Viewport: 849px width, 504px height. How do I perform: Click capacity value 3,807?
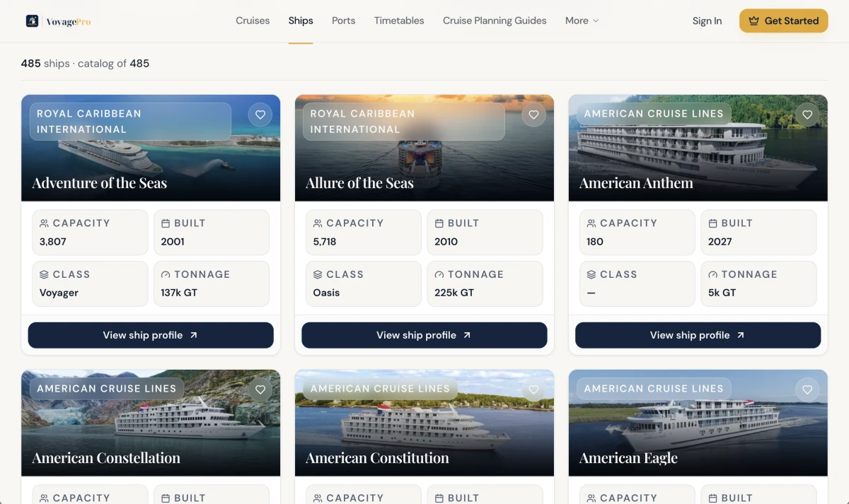click(53, 242)
